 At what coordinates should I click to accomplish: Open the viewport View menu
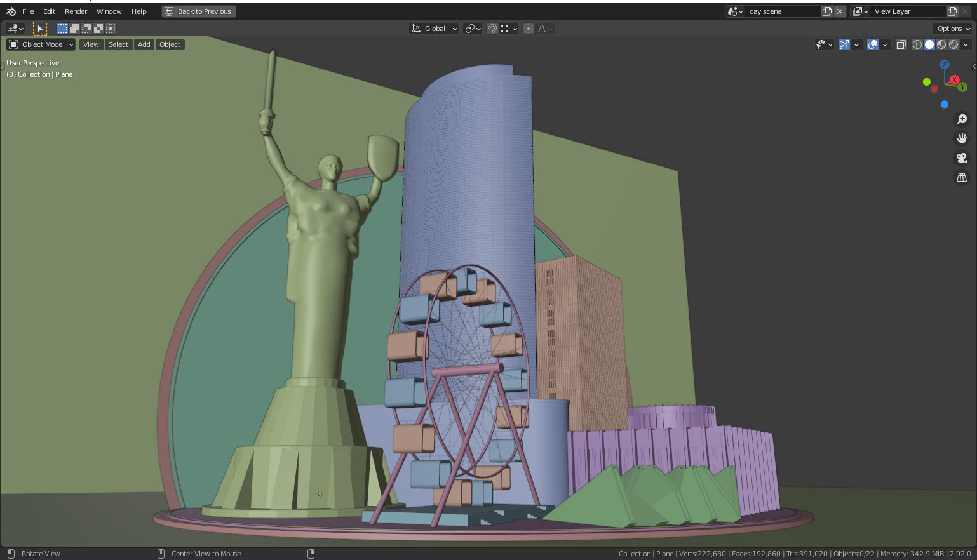pos(91,44)
